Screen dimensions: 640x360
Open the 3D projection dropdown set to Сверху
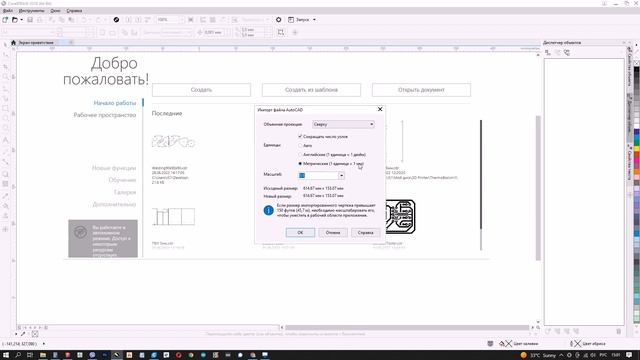[x=344, y=124]
